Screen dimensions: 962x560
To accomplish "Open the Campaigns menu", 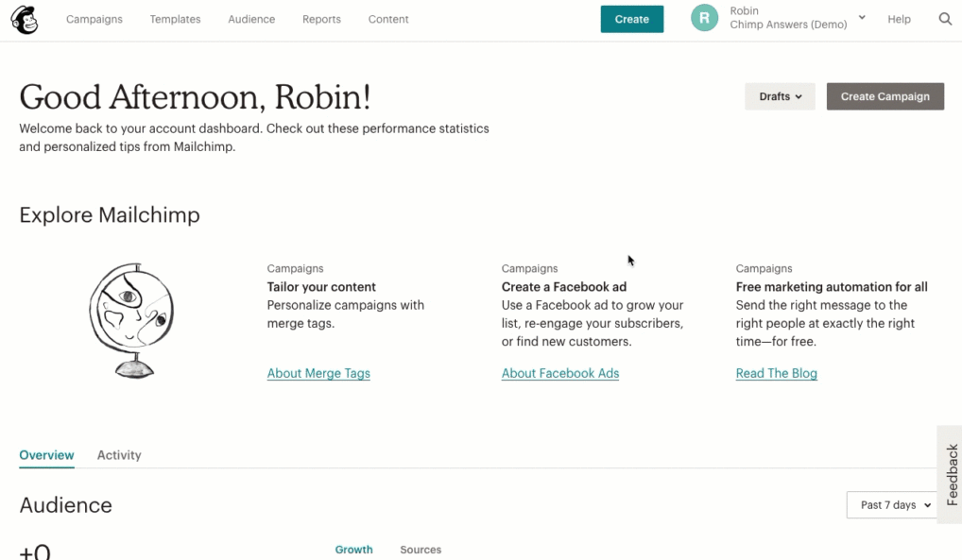I will pos(94,19).
